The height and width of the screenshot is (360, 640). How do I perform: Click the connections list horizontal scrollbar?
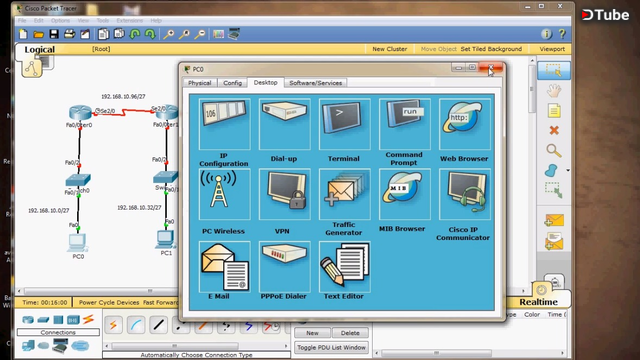coord(176,346)
